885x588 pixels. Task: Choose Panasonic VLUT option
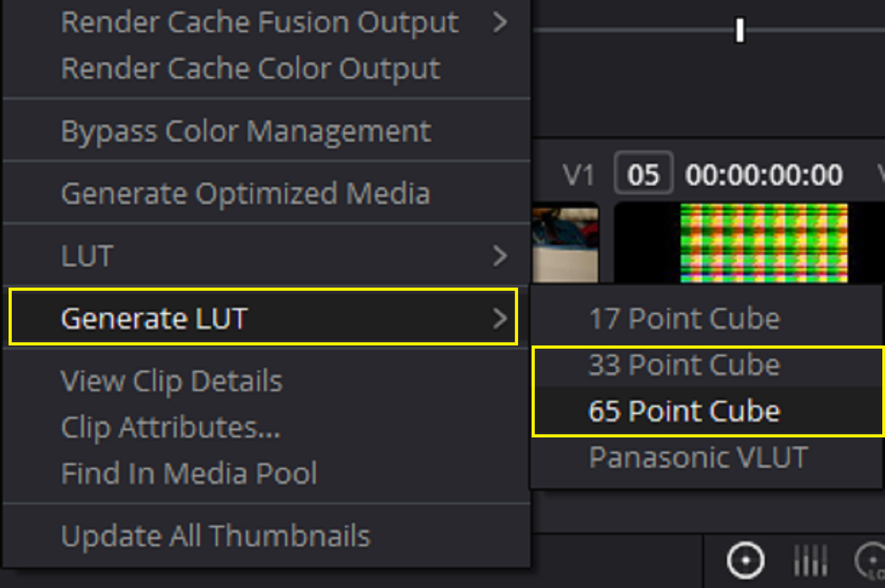pyautogui.click(x=698, y=457)
